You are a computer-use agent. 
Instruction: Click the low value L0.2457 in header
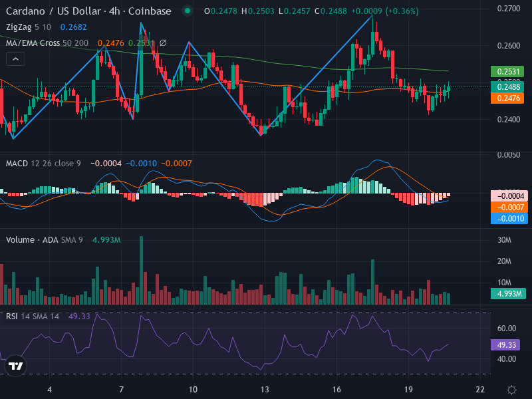coord(294,11)
